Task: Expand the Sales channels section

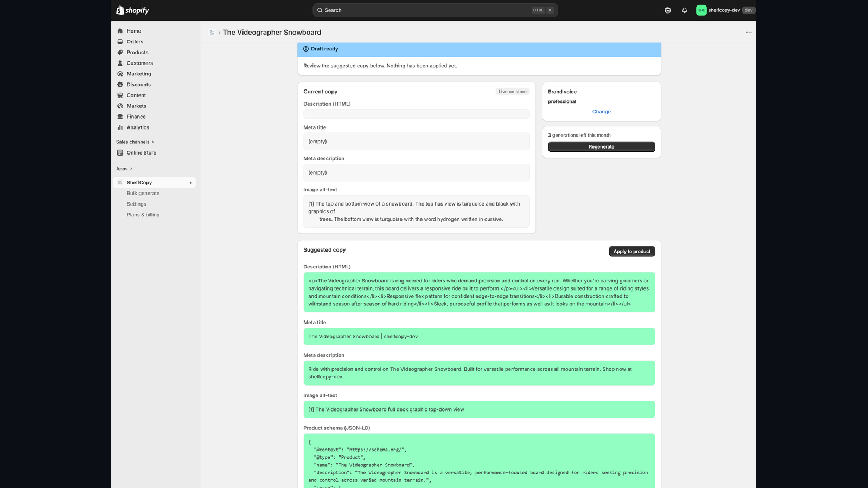Action: (x=135, y=142)
